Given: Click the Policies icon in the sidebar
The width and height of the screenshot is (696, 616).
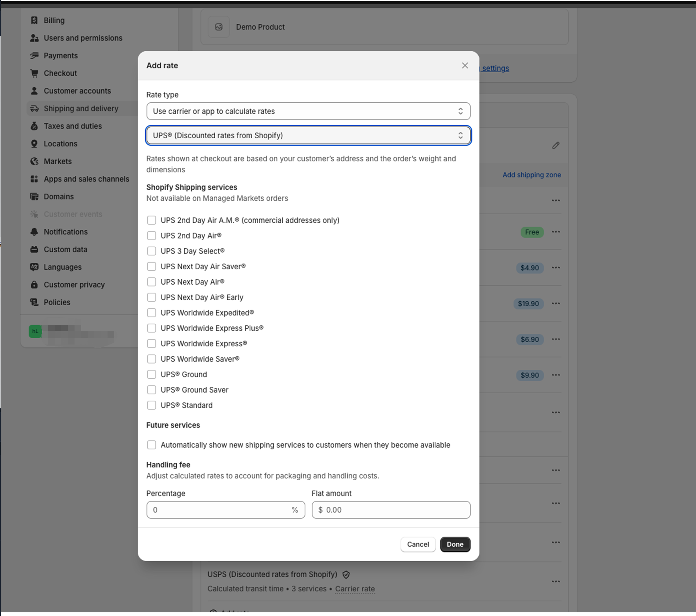Looking at the screenshot, I should coord(34,302).
